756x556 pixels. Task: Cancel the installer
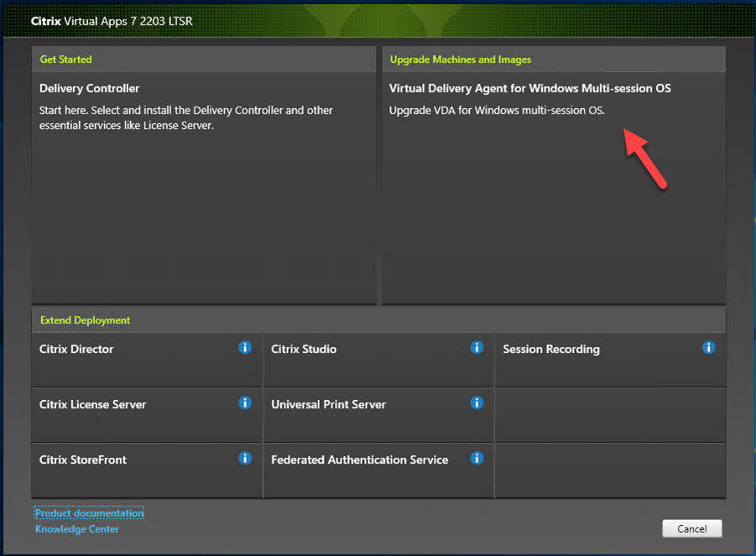point(692,528)
